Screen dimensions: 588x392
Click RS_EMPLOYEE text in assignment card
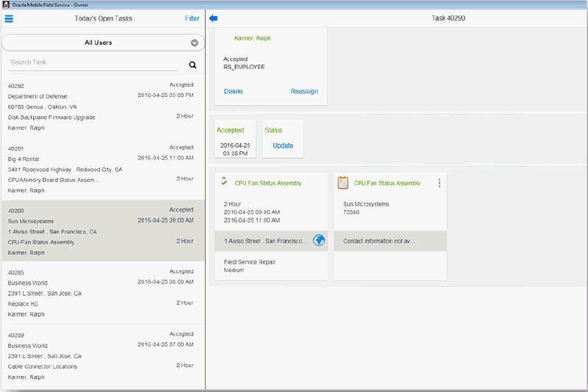pos(244,67)
